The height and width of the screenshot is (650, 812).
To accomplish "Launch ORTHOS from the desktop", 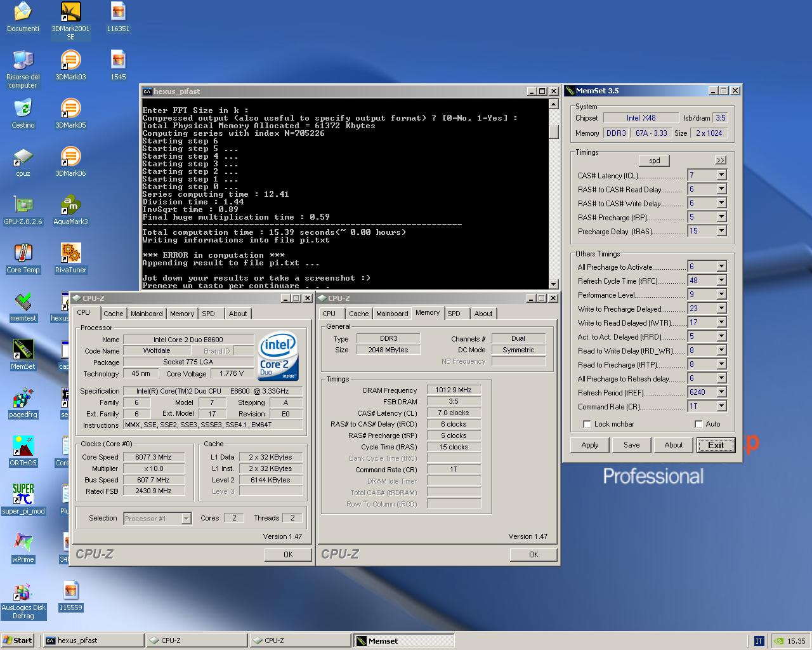I will click(x=23, y=451).
